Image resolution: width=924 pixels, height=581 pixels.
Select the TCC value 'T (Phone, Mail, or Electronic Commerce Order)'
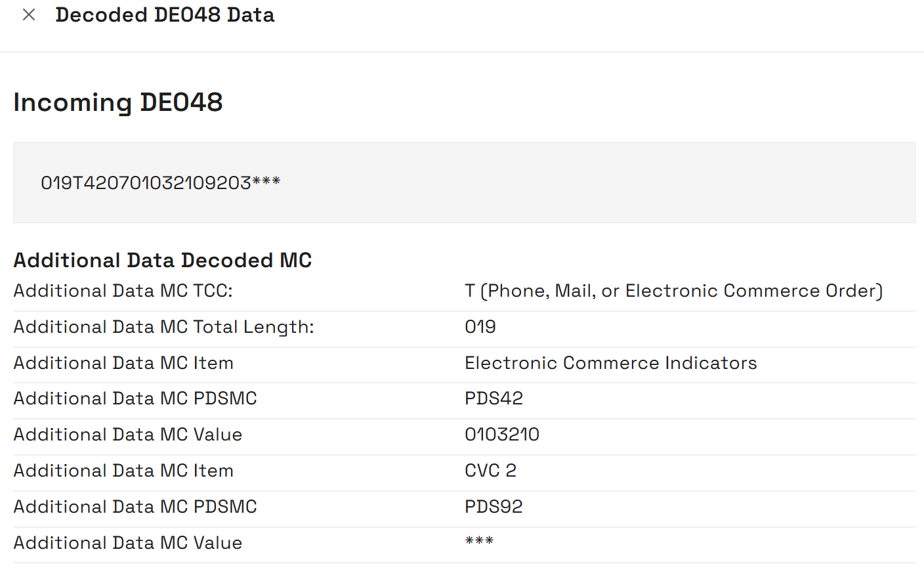pos(673,291)
